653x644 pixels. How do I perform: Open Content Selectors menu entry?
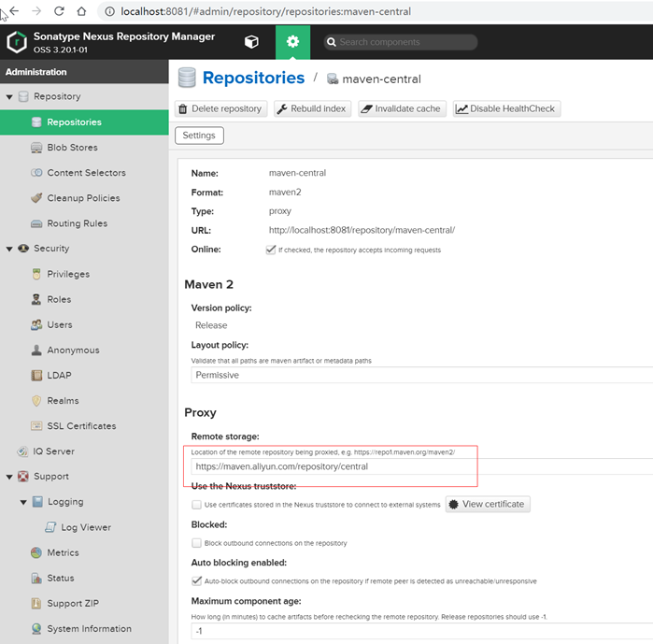coord(84,173)
